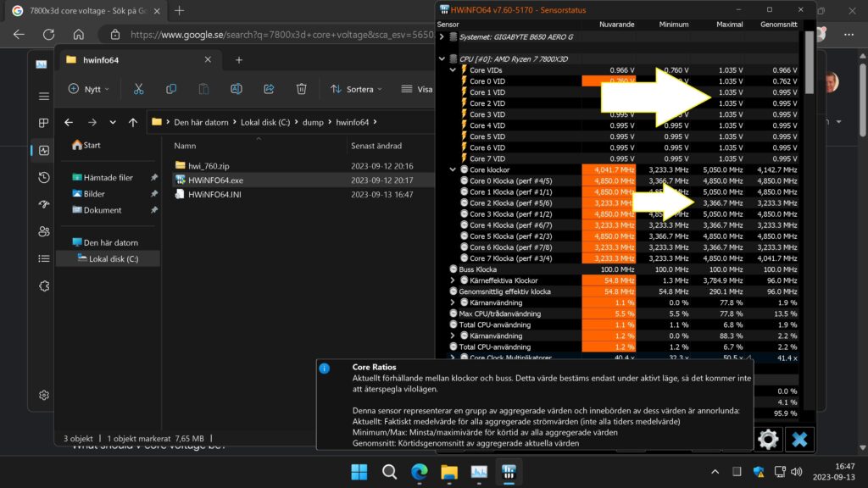Open a new browser tab
This screenshot has height=488, width=868.
pos(180,10)
